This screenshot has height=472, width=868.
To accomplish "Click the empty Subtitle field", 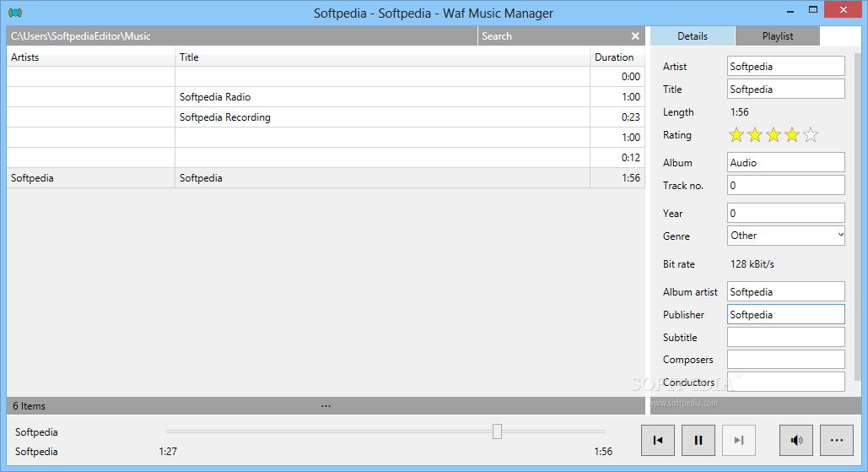I will tap(786, 337).
